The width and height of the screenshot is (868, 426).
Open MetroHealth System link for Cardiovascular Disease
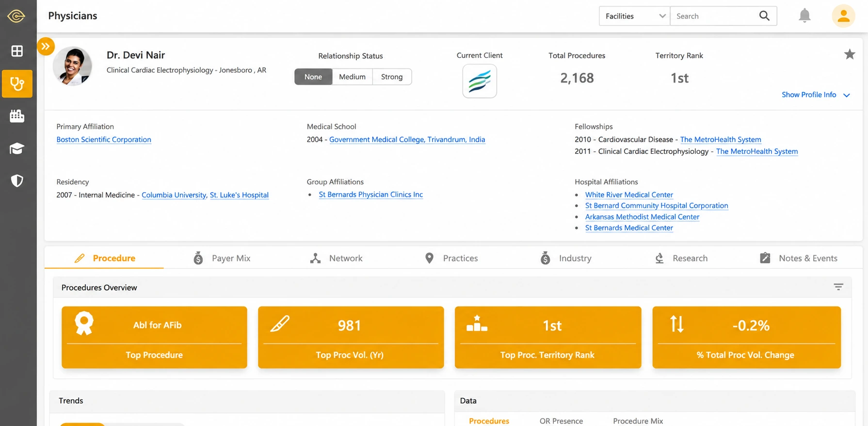tap(721, 139)
